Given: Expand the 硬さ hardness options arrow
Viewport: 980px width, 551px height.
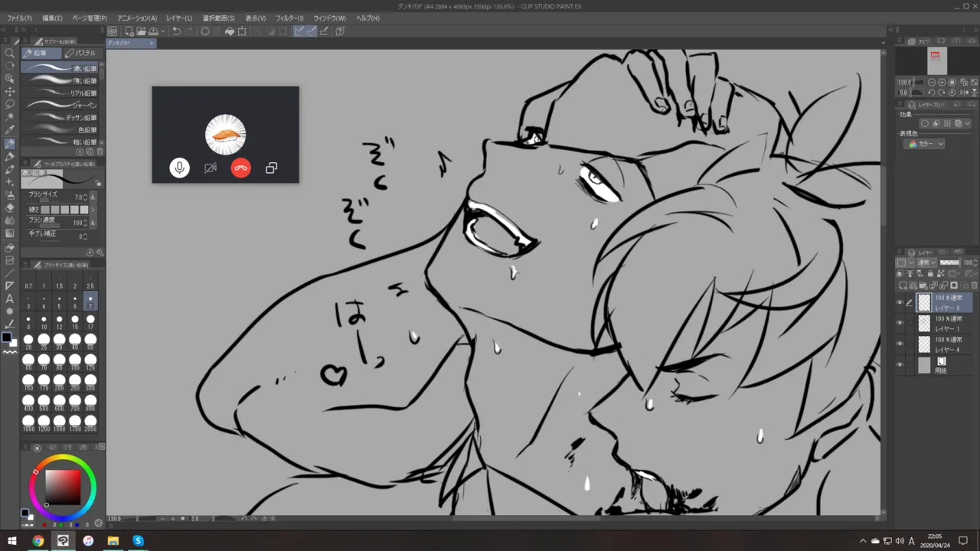Looking at the screenshot, I should (x=93, y=210).
